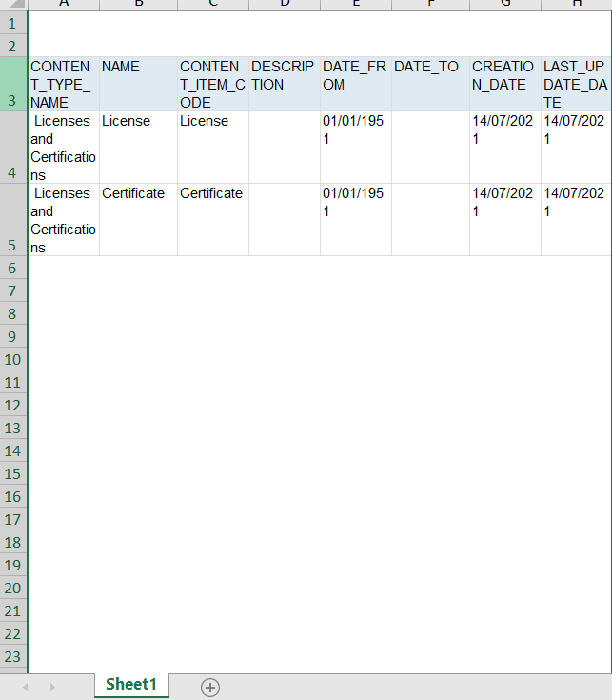Viewport: 612px width, 700px height.
Task: Select row 1 header
Action: [13, 23]
